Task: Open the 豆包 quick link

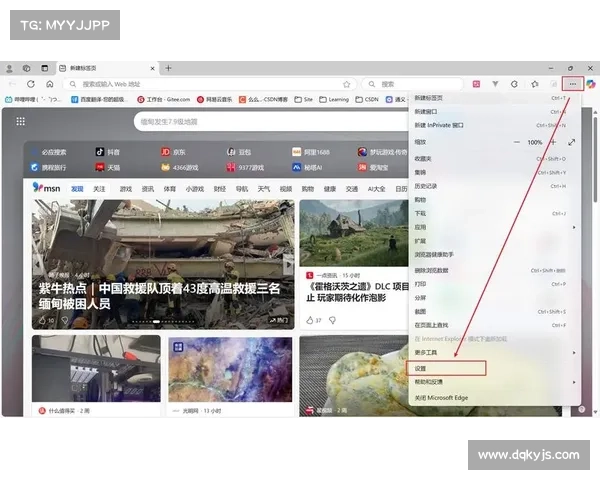Action: 239,152
